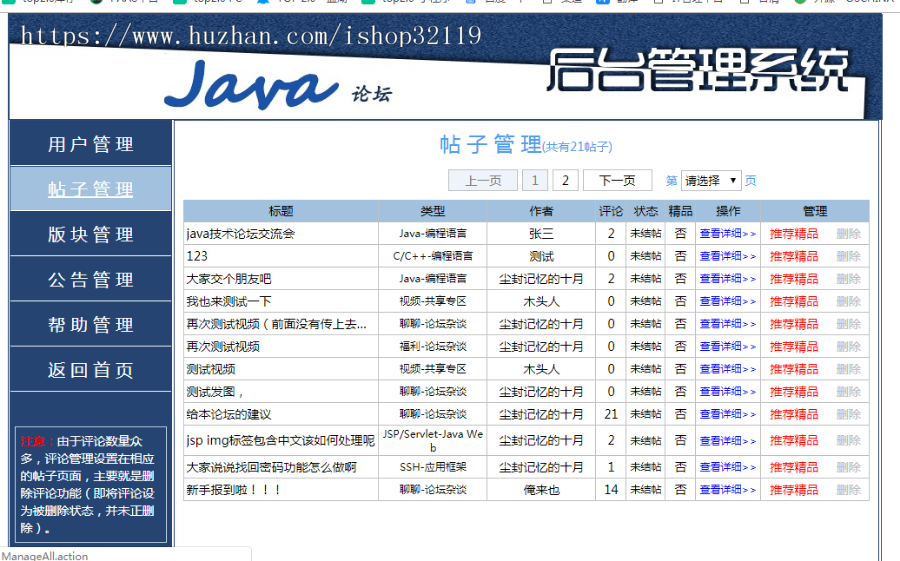900x561 pixels.
Task: View details for 大家说说找回密码功能怎么做啊
Action: (x=728, y=467)
